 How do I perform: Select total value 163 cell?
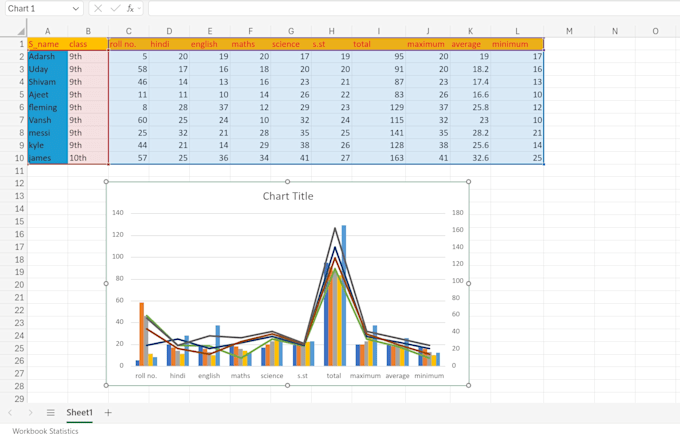(379, 158)
